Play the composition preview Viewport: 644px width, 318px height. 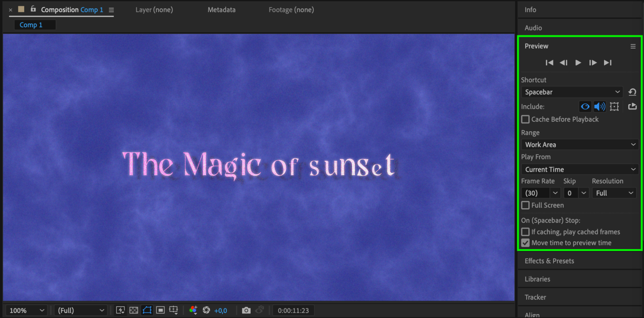(x=578, y=63)
